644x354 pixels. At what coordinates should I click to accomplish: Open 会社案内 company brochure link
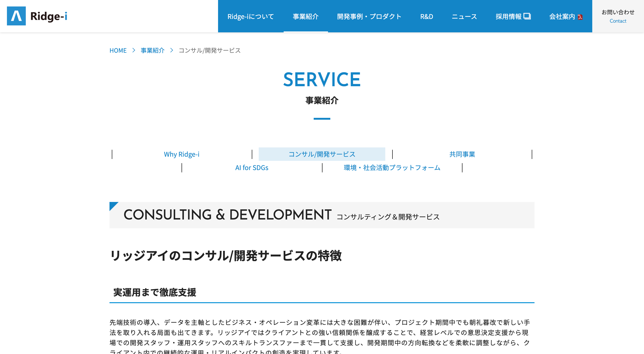pos(562,16)
